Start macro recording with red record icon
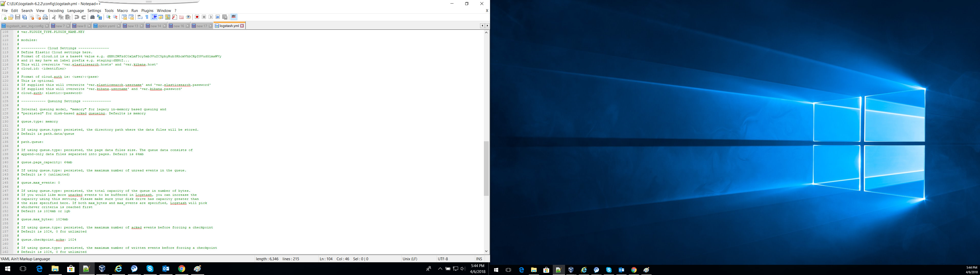Viewport: 980px width, 275px height. [197, 17]
